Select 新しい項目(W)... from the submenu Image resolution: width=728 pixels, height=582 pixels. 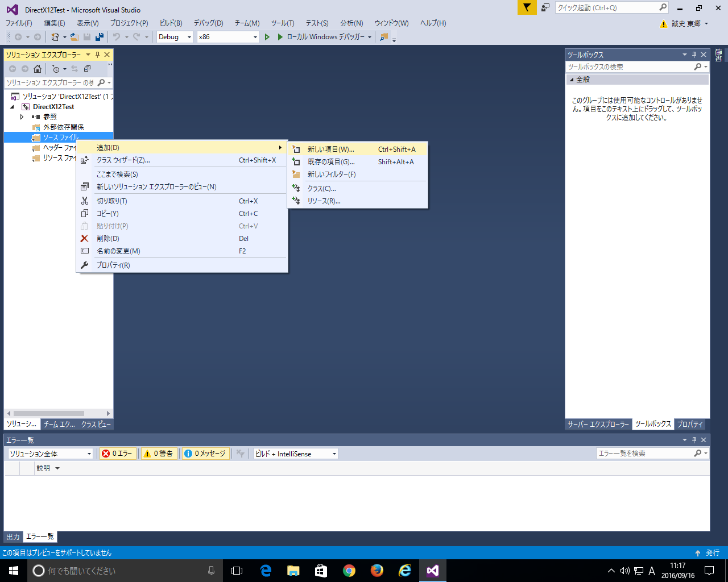330,149
